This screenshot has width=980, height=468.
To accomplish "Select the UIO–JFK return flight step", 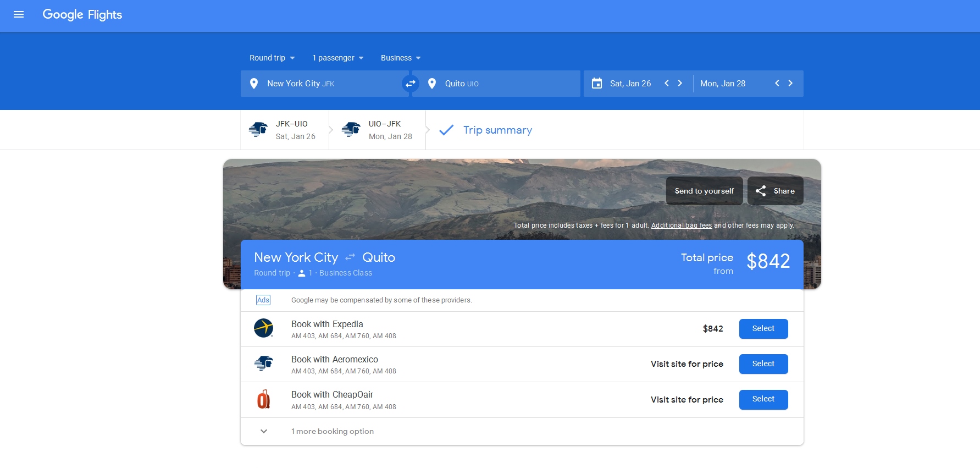I will coord(378,130).
